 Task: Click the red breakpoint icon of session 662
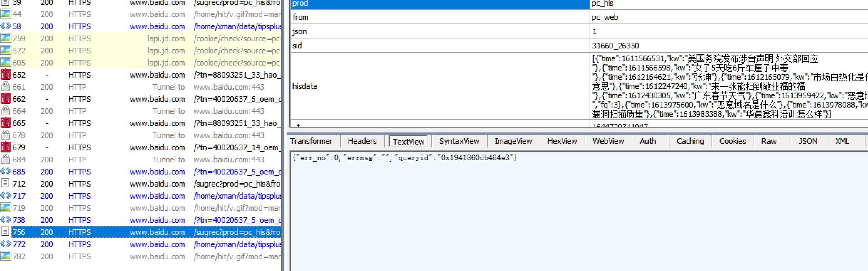[6, 99]
